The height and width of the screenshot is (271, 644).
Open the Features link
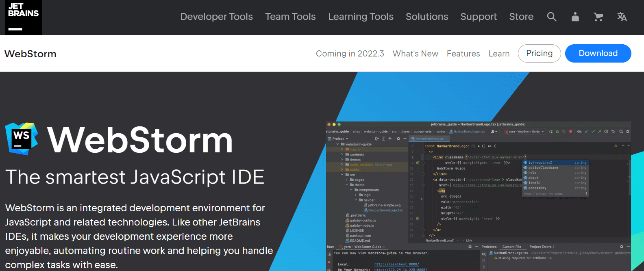(x=463, y=54)
